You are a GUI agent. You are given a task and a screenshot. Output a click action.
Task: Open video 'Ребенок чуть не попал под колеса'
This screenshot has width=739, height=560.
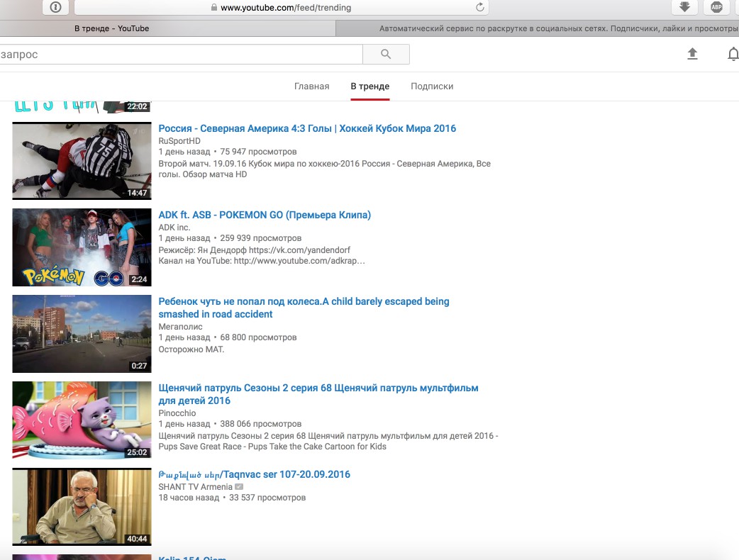tap(304, 308)
